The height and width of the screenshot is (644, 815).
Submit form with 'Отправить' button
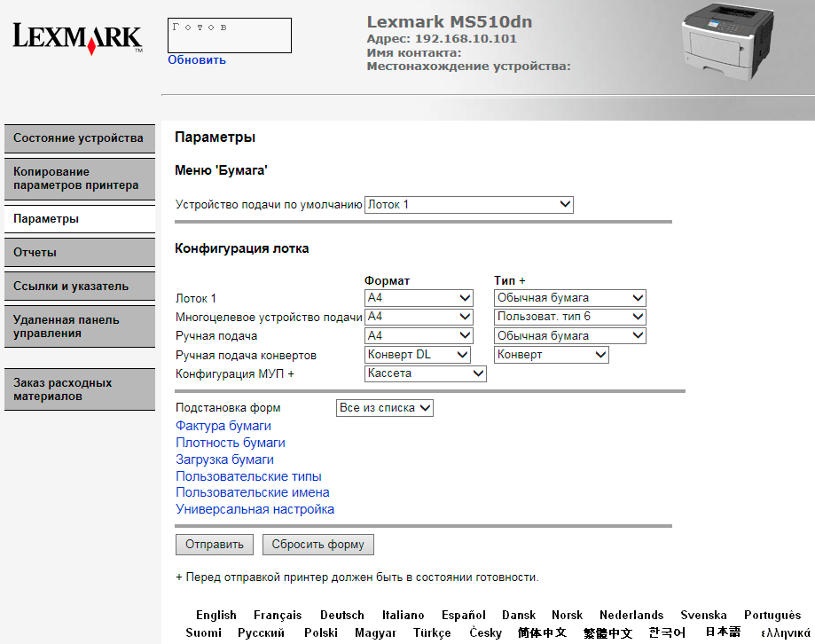pos(214,545)
